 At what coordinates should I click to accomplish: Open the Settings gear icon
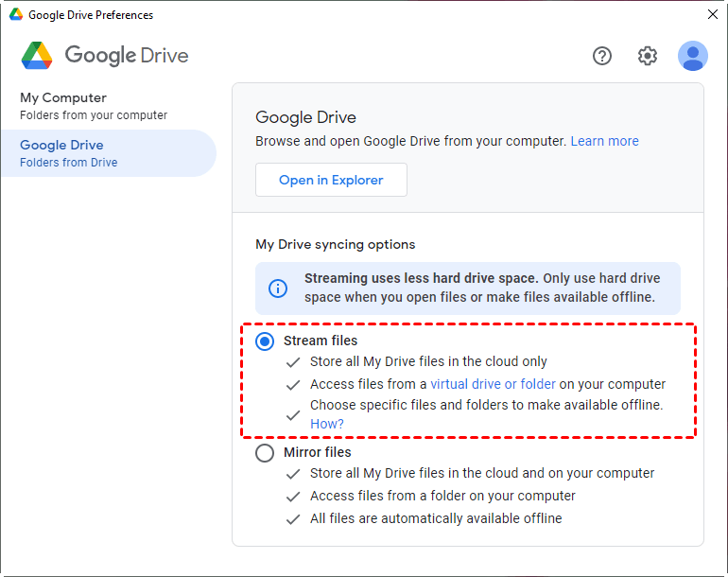[x=648, y=56]
